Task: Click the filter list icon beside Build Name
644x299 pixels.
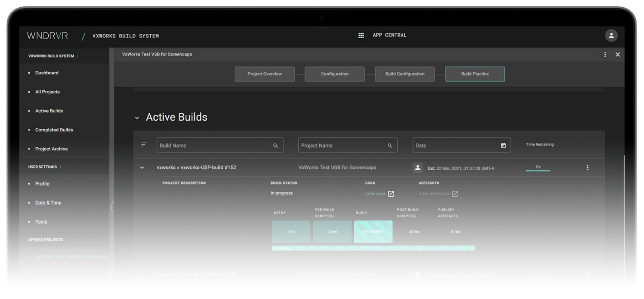Action: pos(144,145)
